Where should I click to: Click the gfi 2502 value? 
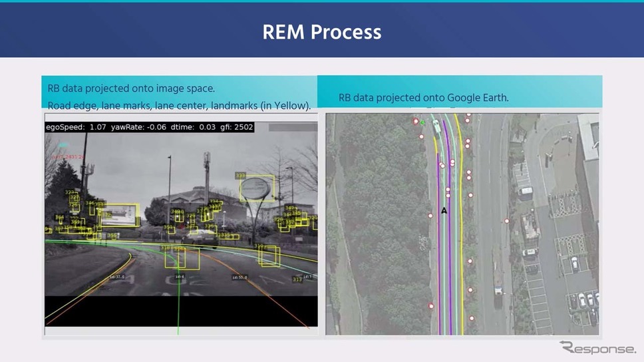click(x=237, y=127)
